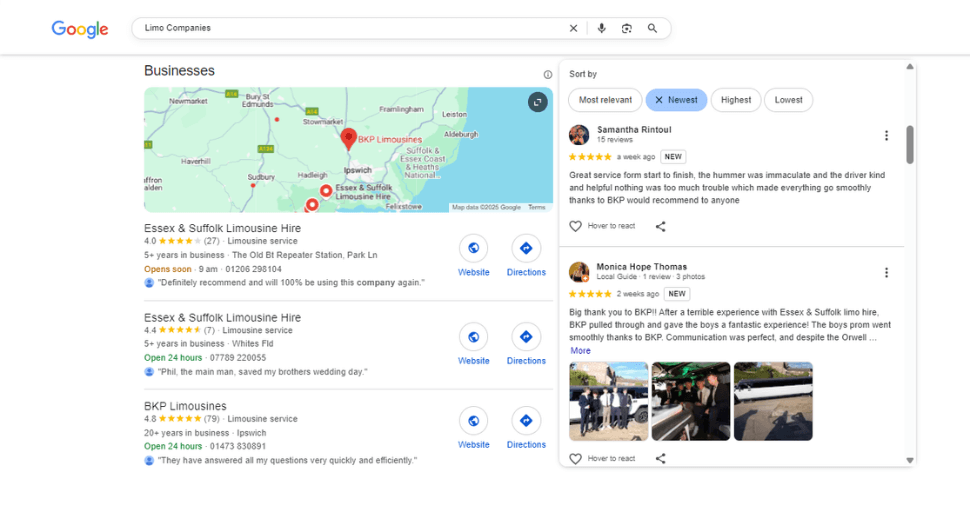Deselect the Newest sort filter
This screenshot has width=970, height=517.
click(676, 100)
